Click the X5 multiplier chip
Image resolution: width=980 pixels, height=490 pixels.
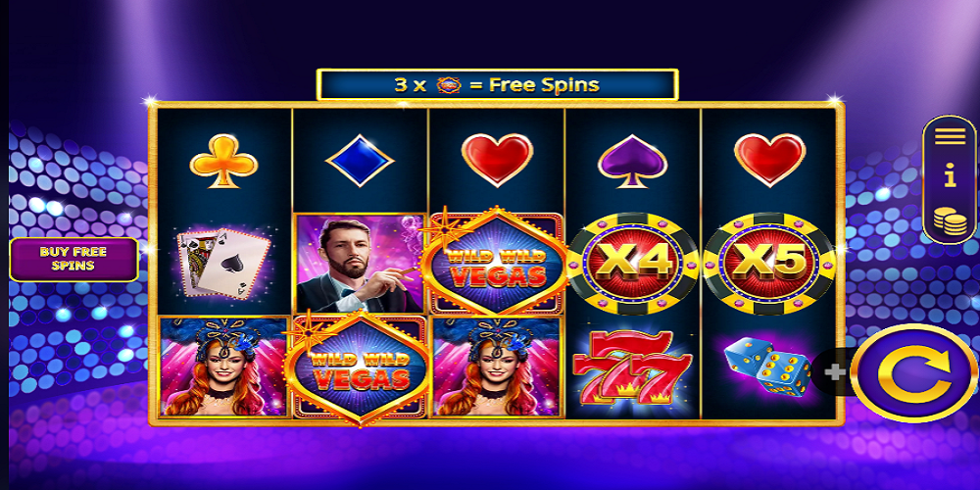click(768, 263)
